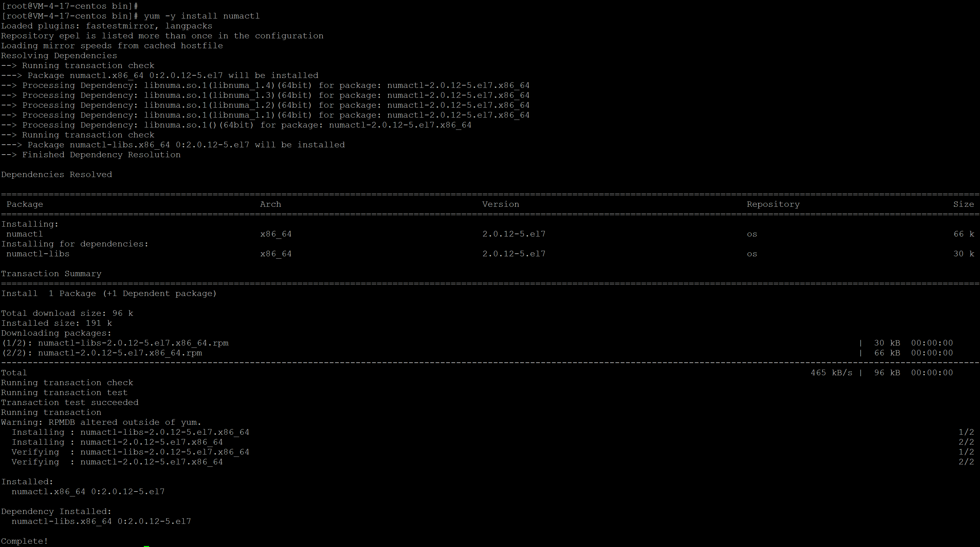Click the 'Arch' column header
Image resolution: width=980 pixels, height=547 pixels.
(270, 204)
